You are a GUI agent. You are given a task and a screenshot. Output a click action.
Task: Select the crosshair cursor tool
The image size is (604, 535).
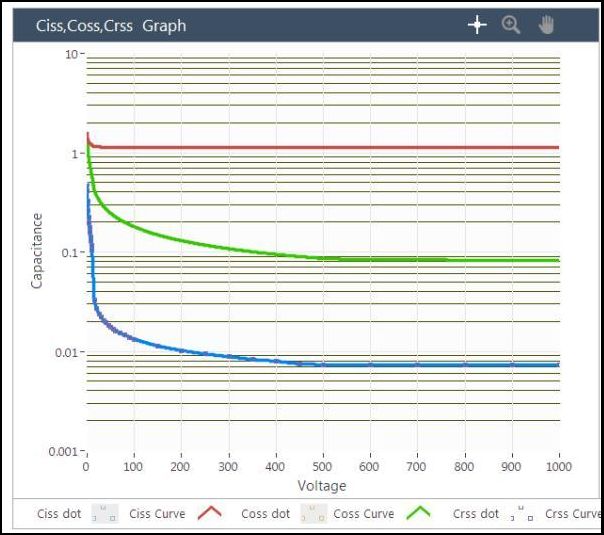point(477,25)
